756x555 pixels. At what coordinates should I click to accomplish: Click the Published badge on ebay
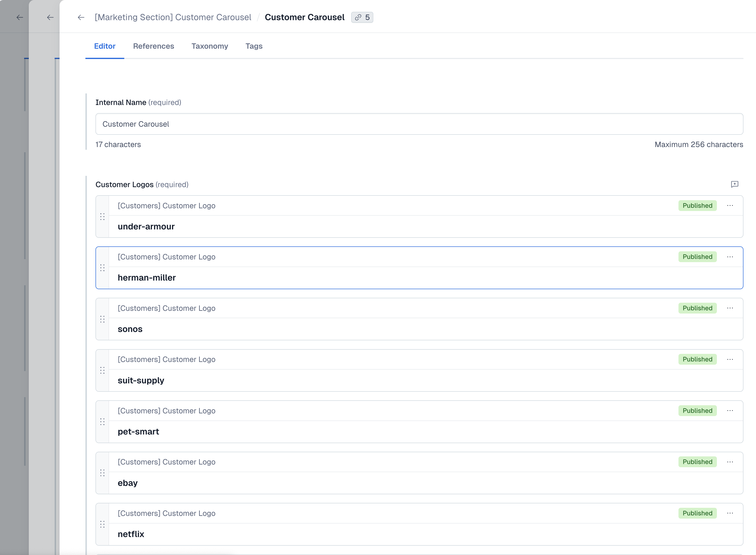pyautogui.click(x=697, y=462)
